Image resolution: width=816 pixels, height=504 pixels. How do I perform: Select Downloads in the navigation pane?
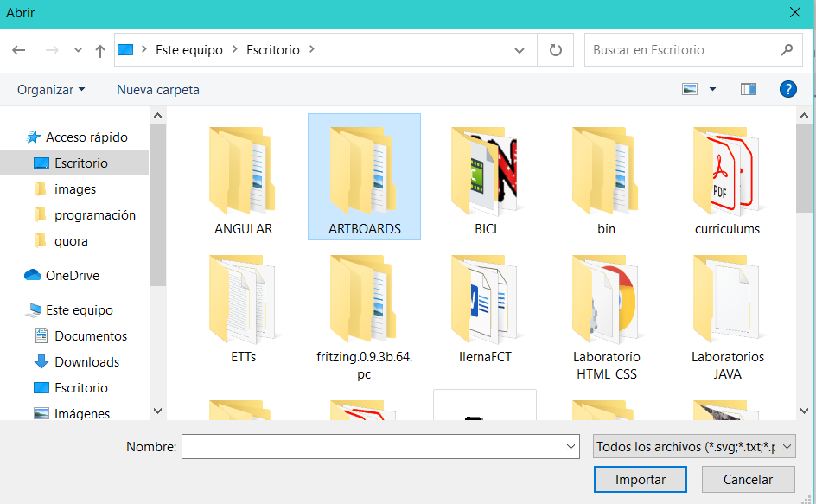(x=86, y=361)
